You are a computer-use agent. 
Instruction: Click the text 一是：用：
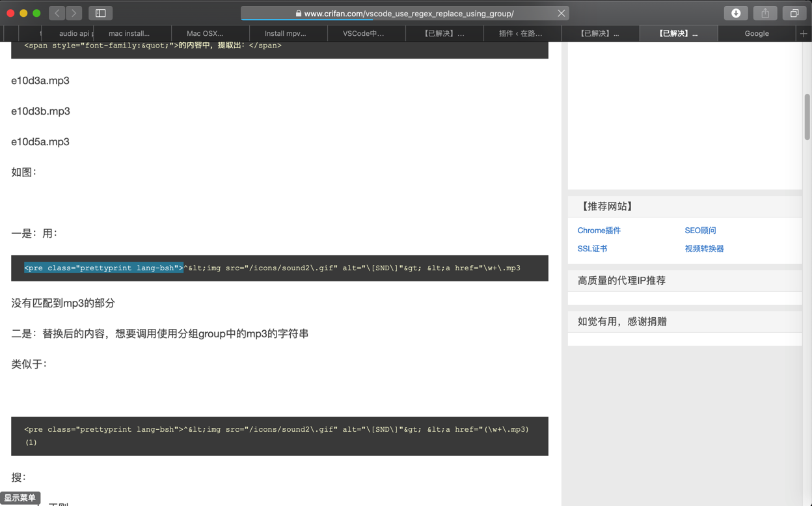tap(34, 234)
